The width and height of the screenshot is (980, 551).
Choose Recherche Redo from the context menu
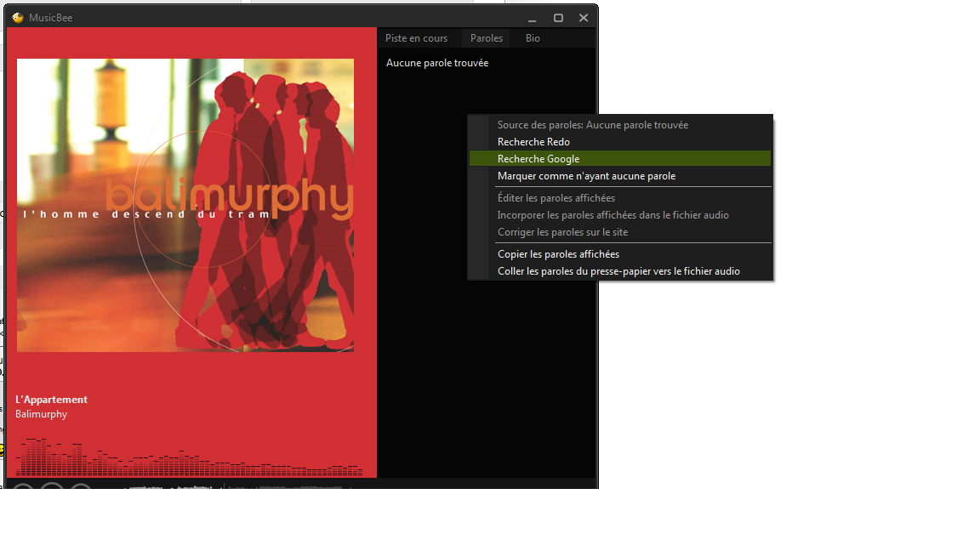(620, 142)
